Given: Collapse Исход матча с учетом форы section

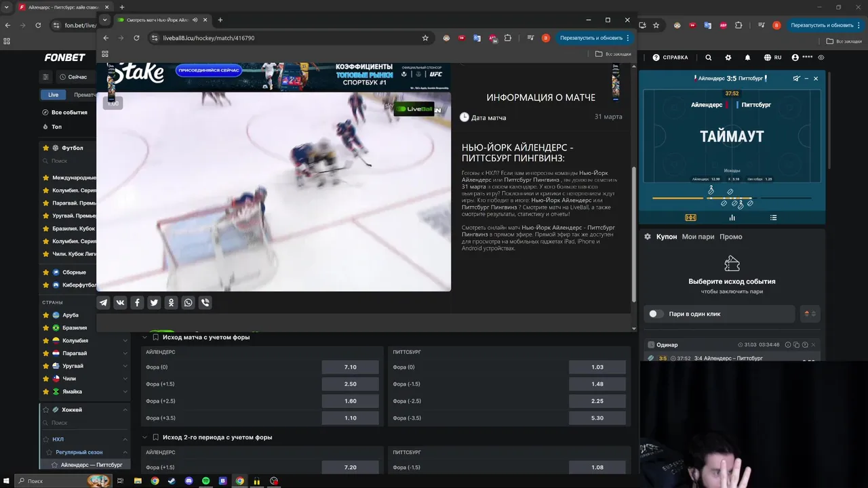Looking at the screenshot, I should click(144, 337).
